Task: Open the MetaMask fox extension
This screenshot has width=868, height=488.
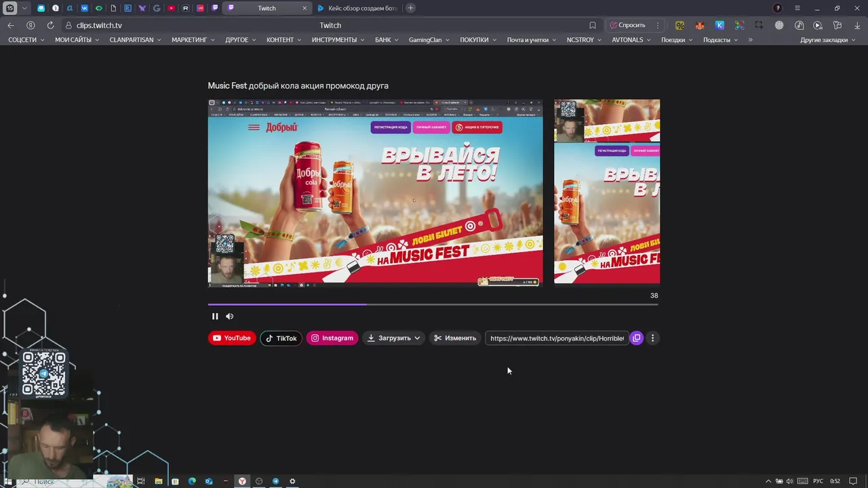Action: click(x=700, y=25)
